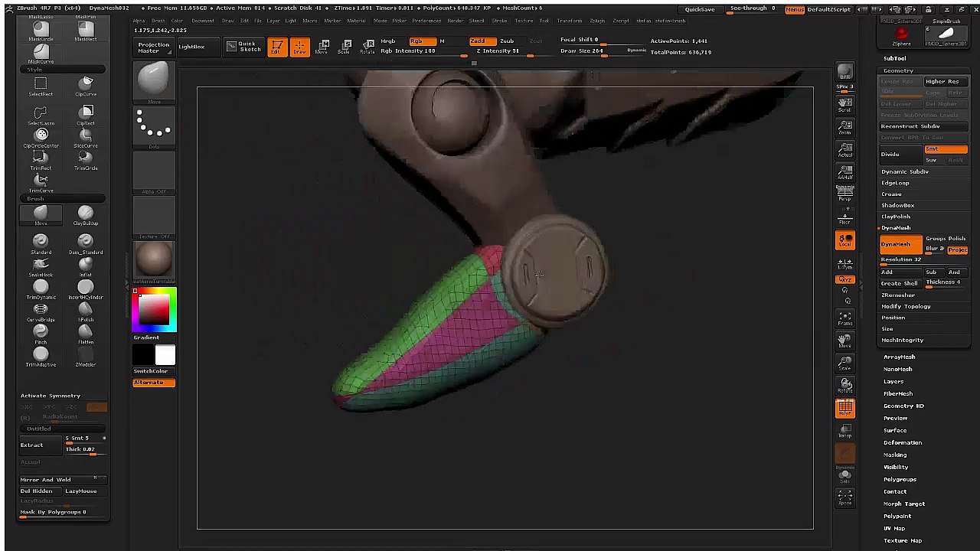Toggle the Floor grid button
Screen dimensions: 980x551
point(844,218)
